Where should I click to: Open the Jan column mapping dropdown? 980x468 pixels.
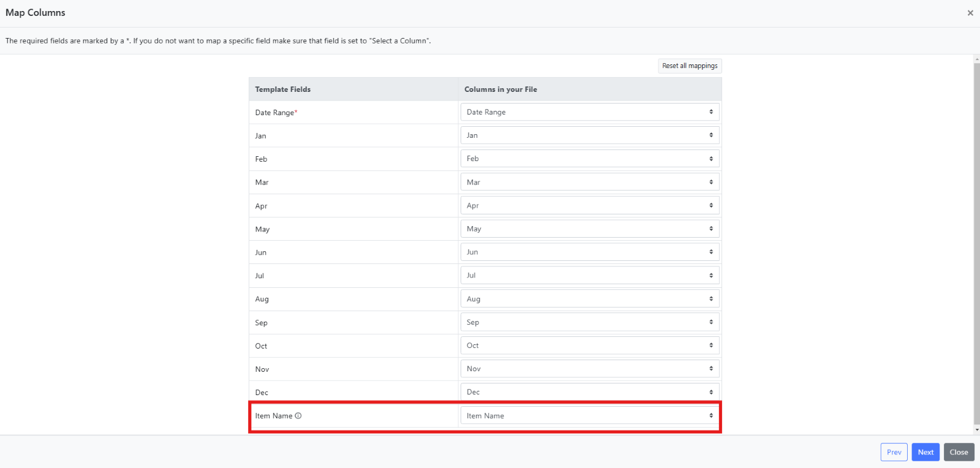(590, 135)
